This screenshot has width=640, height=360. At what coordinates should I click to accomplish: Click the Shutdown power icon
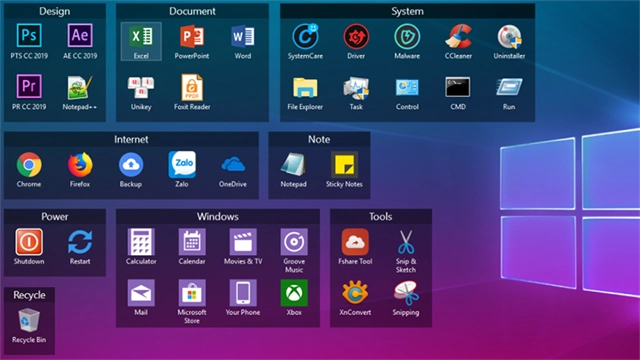point(29,242)
